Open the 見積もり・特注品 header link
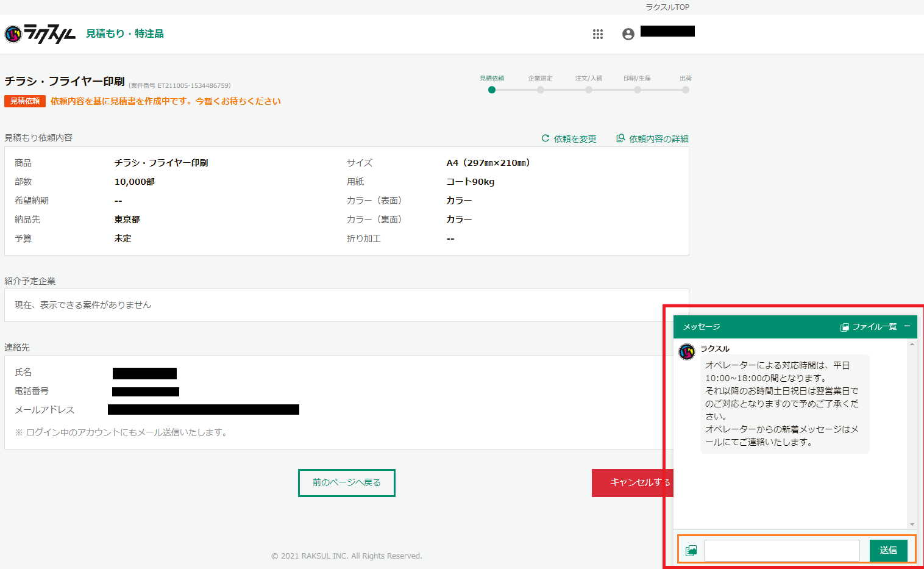Screen dimensions: 924x569 coord(125,34)
